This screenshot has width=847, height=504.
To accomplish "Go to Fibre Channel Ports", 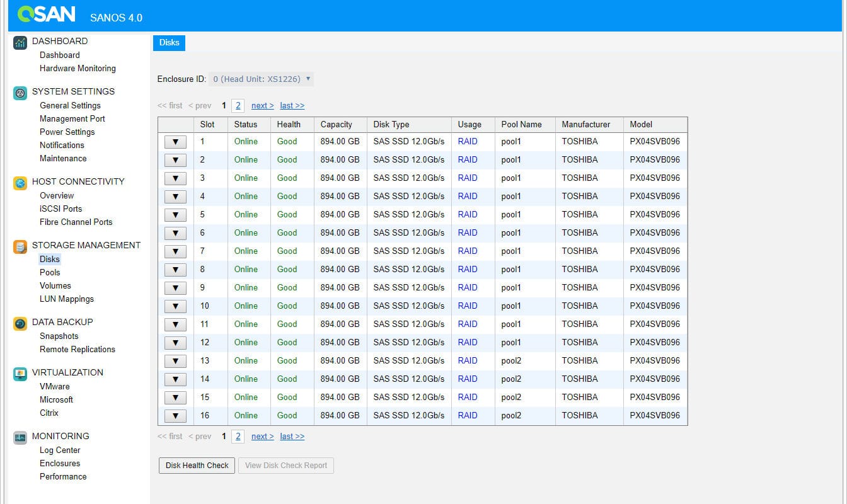I will pyautogui.click(x=76, y=222).
